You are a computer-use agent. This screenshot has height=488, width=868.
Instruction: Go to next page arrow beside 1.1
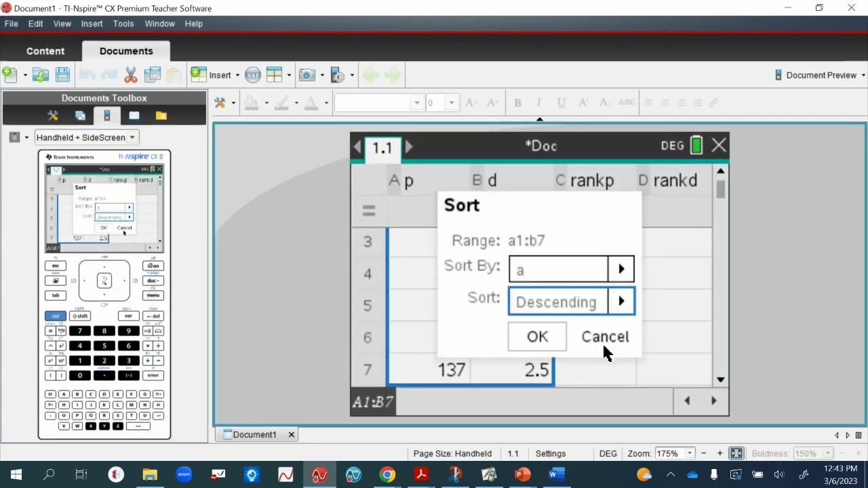[x=408, y=146]
